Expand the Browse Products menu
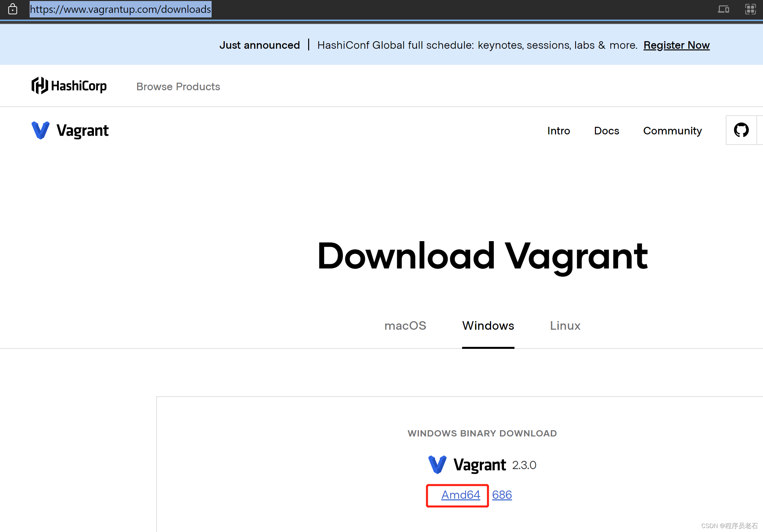The height and width of the screenshot is (532, 763). click(x=178, y=87)
